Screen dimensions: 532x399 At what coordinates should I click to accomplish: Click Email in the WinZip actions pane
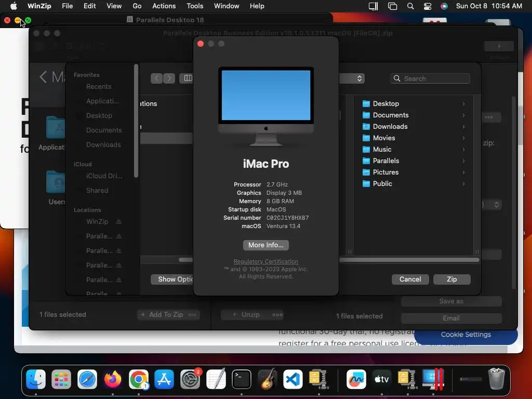pos(451,318)
